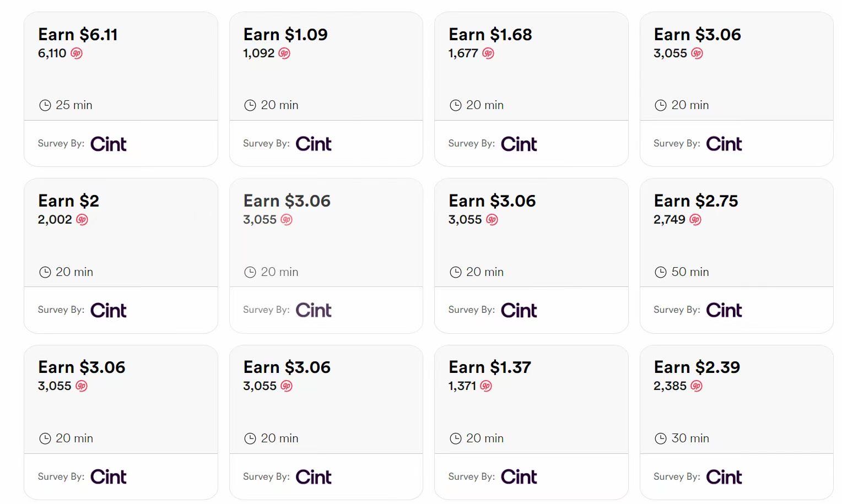Click the points icon beside 1,677
The width and height of the screenshot is (842, 504).
tap(488, 53)
